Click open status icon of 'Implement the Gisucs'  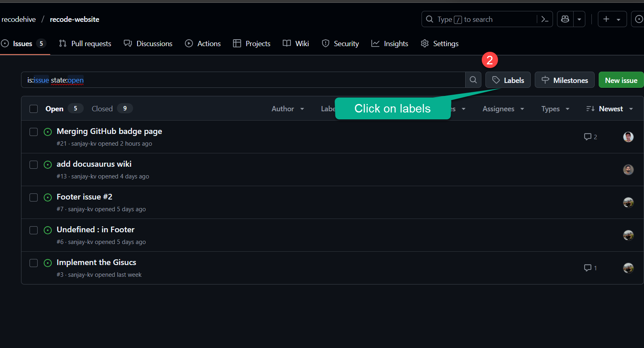click(48, 263)
